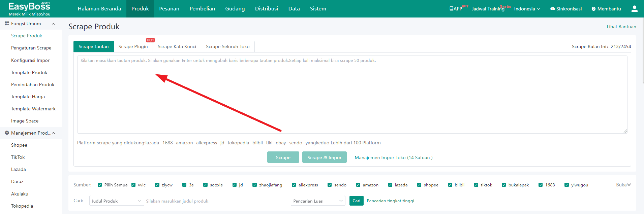The height and width of the screenshot is (214, 644).
Task: Open Manajemen Impor Toko link
Action: pos(394,157)
